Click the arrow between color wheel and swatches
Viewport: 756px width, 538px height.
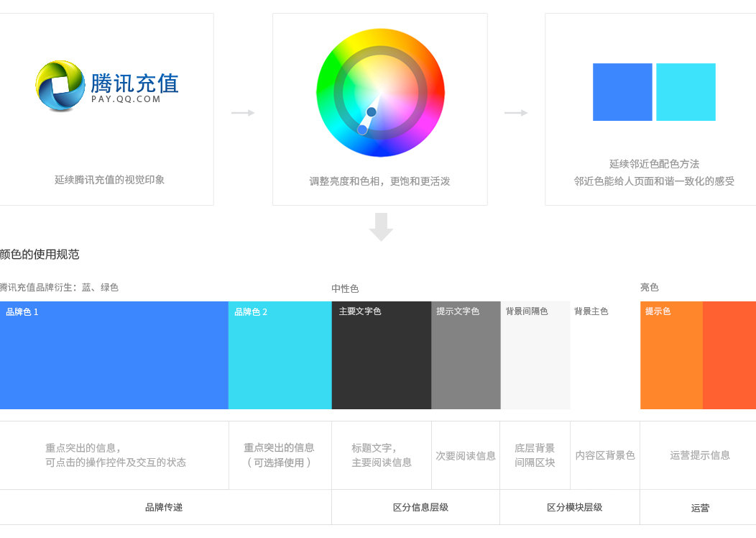click(516, 113)
